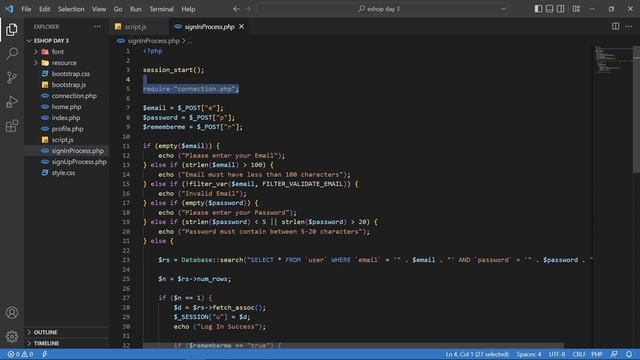Open the Search view in the activity bar
The width and height of the screenshot is (640, 360).
pyautogui.click(x=12, y=53)
